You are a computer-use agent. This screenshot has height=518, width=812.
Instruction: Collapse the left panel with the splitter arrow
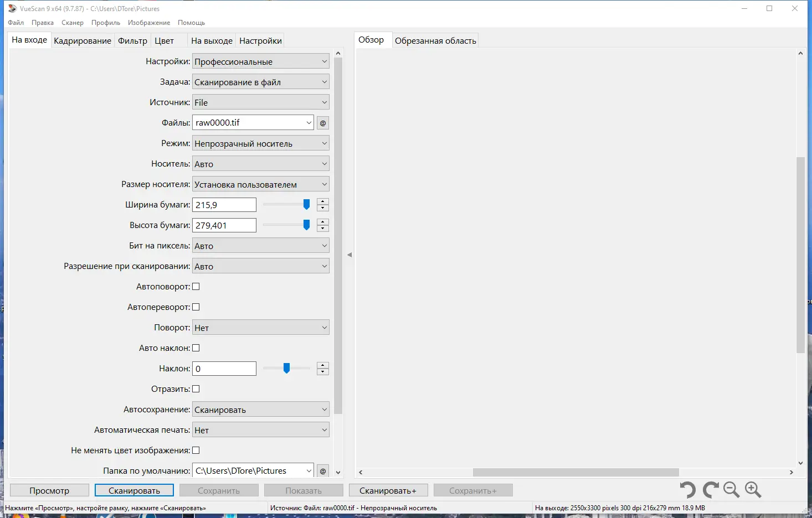pyautogui.click(x=350, y=255)
